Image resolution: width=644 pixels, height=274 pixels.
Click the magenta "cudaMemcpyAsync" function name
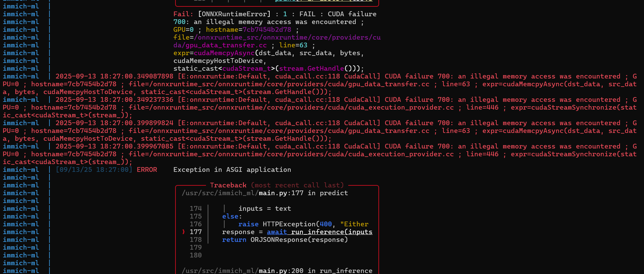[224, 53]
